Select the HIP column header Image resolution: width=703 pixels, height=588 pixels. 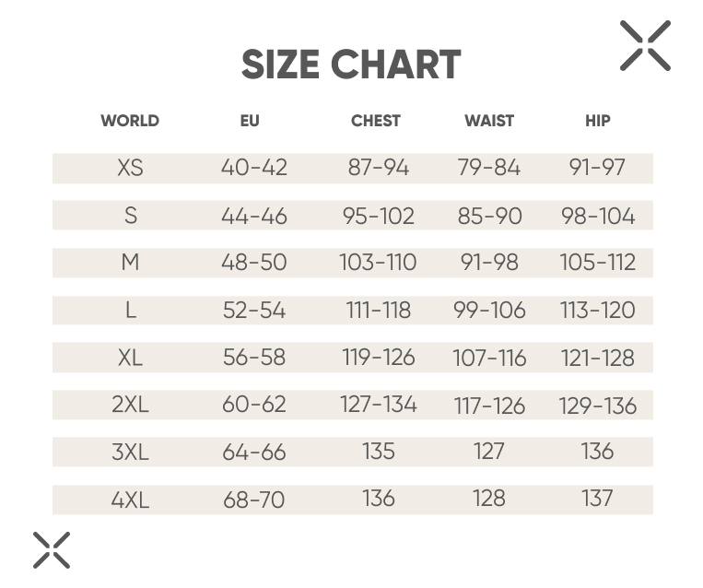(598, 121)
